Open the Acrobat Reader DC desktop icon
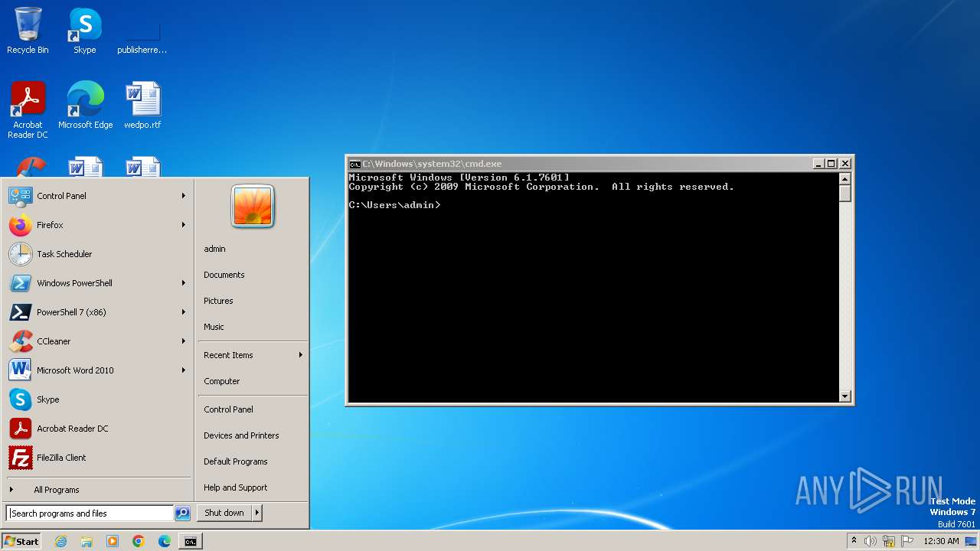Image resolution: width=980 pixels, height=551 pixels. pyautogui.click(x=28, y=109)
